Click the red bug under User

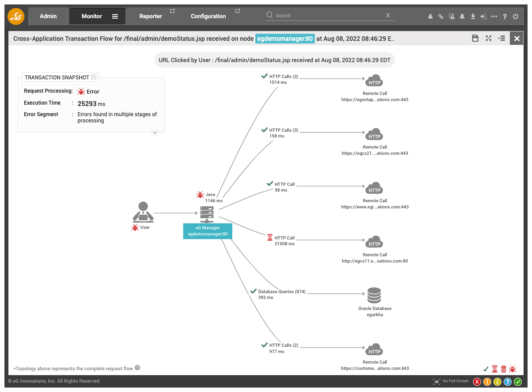(135, 227)
